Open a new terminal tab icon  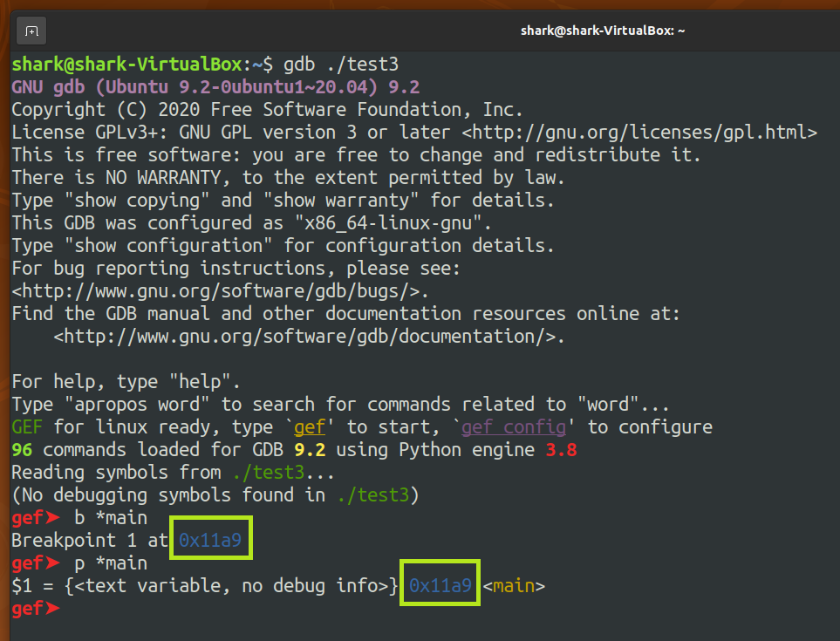[31, 31]
